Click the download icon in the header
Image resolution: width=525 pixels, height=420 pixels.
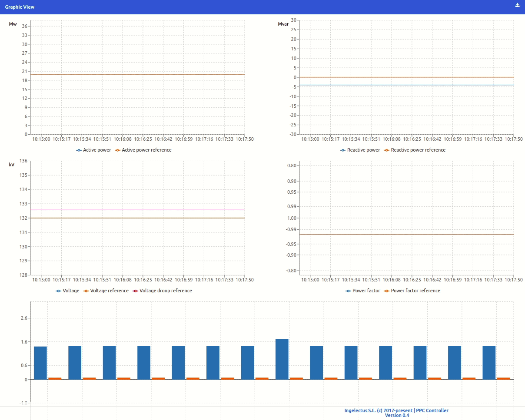pos(517,5)
